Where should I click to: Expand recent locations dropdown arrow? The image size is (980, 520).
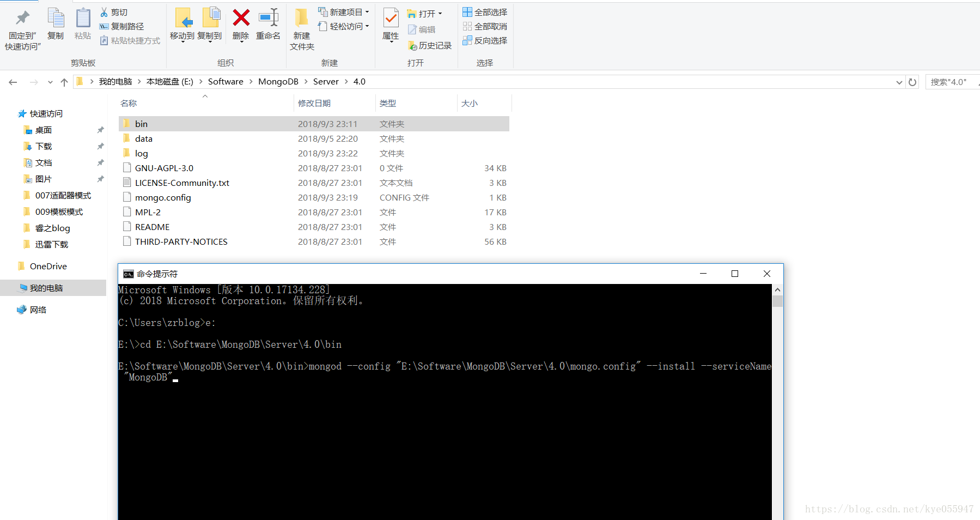[50, 82]
